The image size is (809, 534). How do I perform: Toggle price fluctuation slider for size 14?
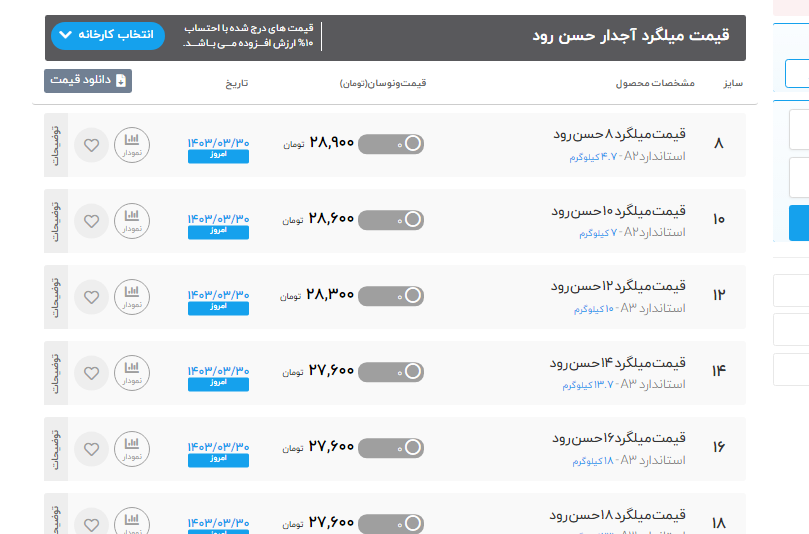[391, 372]
